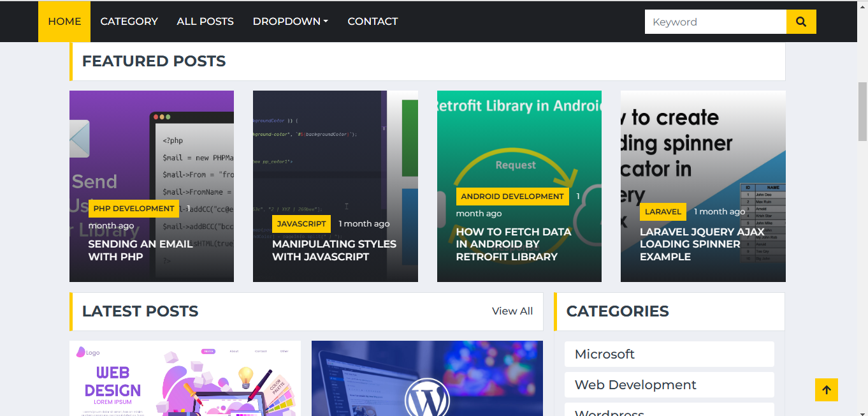Click the scroll-to-top arrow button
The width and height of the screenshot is (868, 416).
[826, 390]
